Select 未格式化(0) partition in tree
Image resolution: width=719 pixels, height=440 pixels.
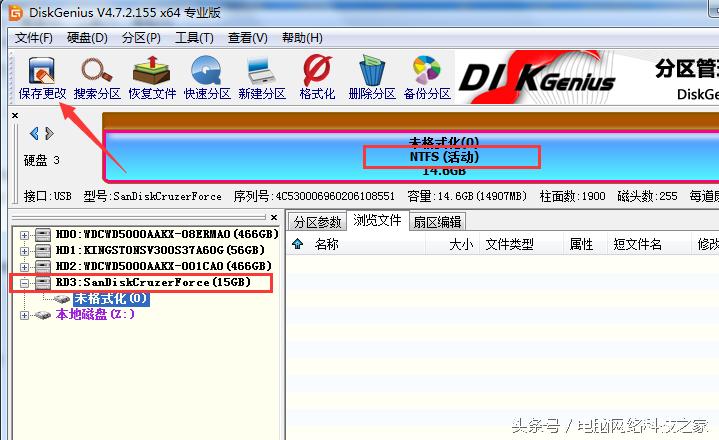[x=111, y=299]
